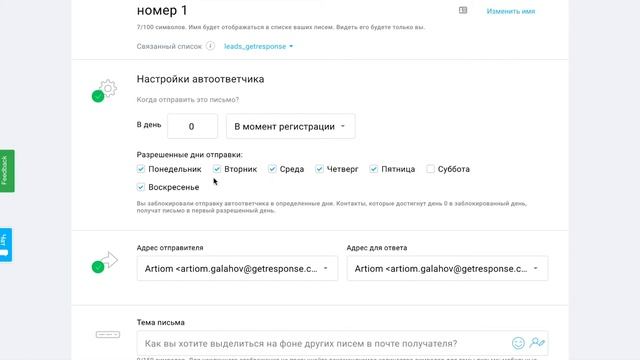Click the sender section arrow icon
This screenshot has height=360, width=640.
click(x=109, y=260)
